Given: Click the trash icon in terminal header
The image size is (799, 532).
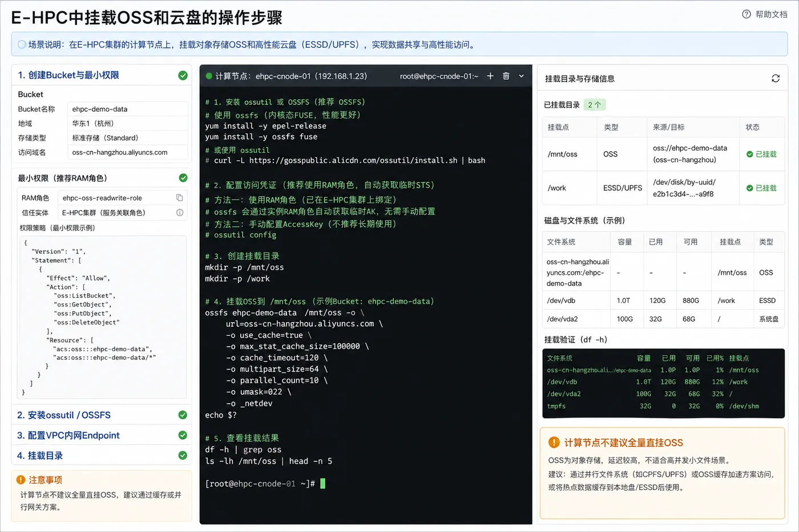Looking at the screenshot, I should tap(506, 76).
